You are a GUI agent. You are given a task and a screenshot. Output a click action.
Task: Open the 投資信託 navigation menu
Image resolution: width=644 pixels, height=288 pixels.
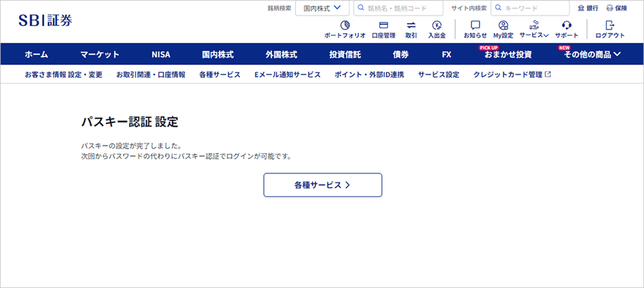coord(345,55)
